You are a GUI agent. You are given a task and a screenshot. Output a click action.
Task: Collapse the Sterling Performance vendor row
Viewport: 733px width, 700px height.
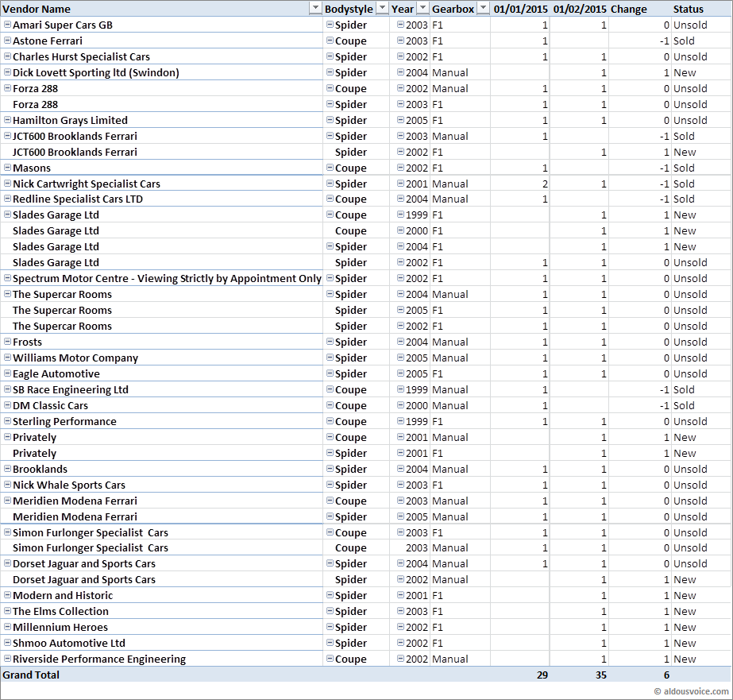click(x=7, y=421)
